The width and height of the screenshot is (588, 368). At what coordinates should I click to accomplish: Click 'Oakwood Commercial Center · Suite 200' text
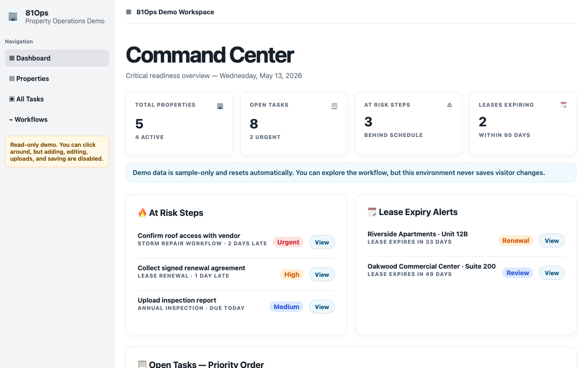point(432,266)
